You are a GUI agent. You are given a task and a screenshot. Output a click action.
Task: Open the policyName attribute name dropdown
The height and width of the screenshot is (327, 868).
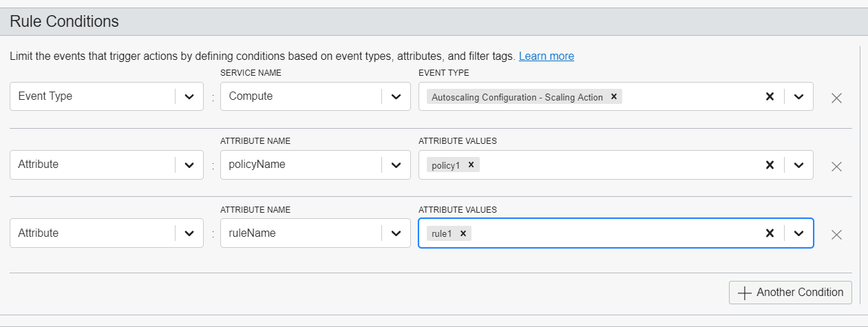tap(396, 165)
